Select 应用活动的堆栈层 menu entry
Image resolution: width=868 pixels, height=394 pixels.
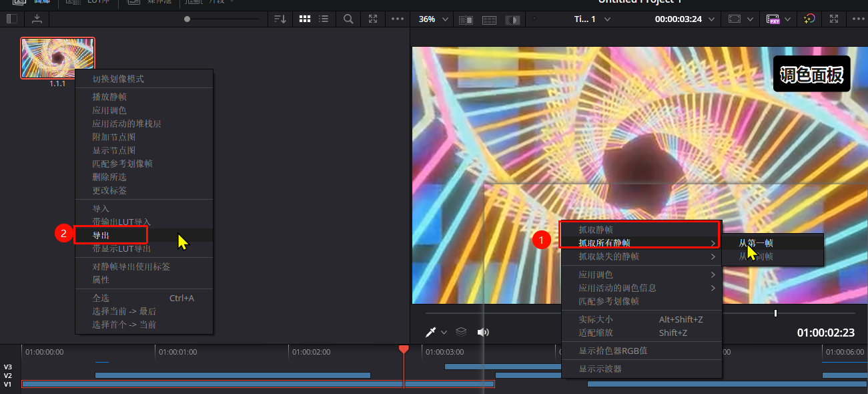point(127,124)
